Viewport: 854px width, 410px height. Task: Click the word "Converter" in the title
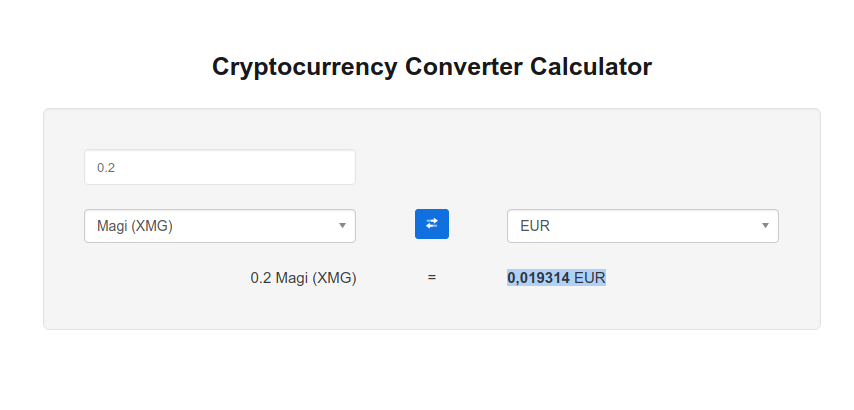(x=463, y=67)
